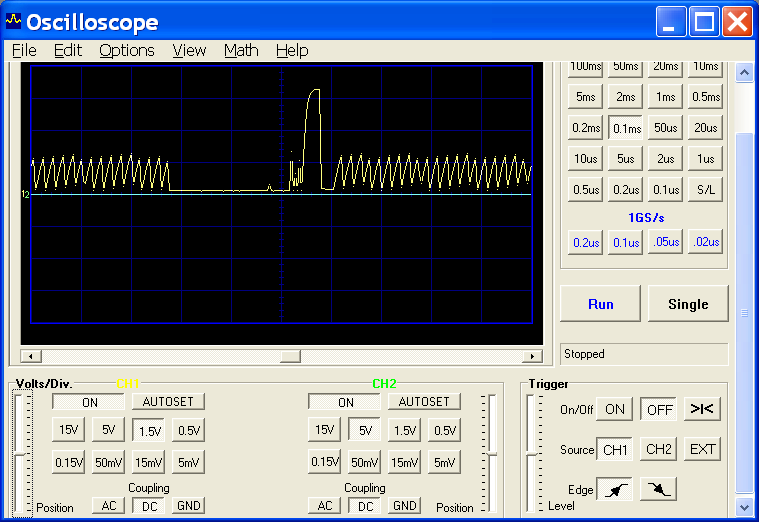The width and height of the screenshot is (759, 522).
Task: Click the CH1 AUTOSET button
Action: (168, 402)
